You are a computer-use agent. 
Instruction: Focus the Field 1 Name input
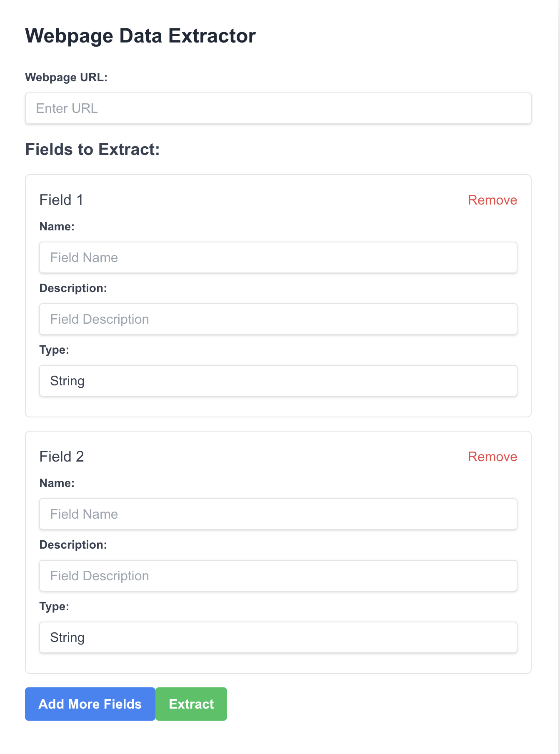coord(278,257)
